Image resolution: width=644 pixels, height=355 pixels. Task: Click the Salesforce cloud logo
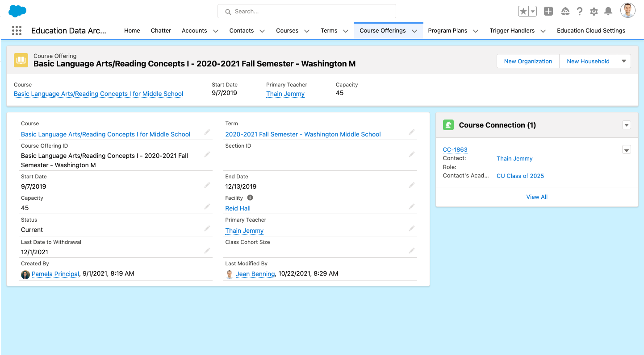pos(17,11)
